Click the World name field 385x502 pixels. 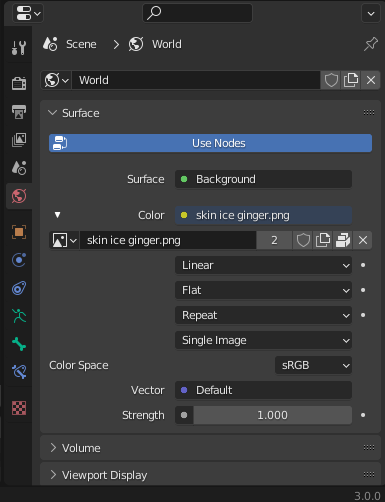tap(196, 80)
